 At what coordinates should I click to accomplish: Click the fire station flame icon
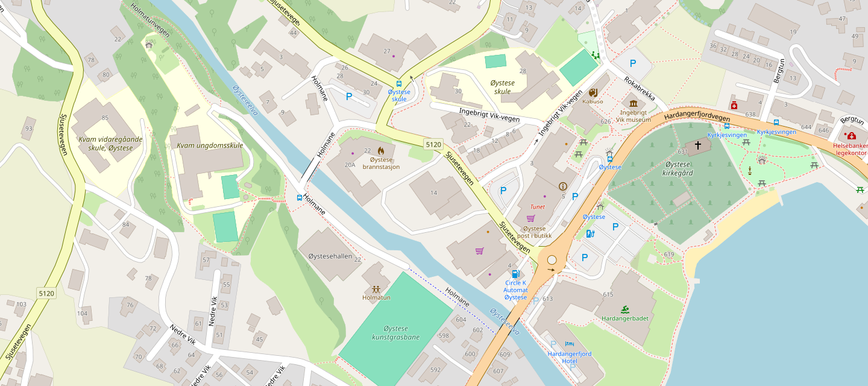pos(381,150)
